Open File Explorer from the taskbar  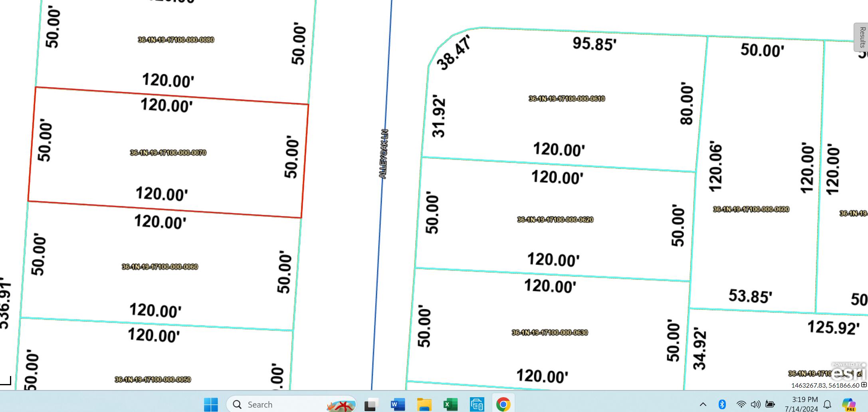coord(424,404)
